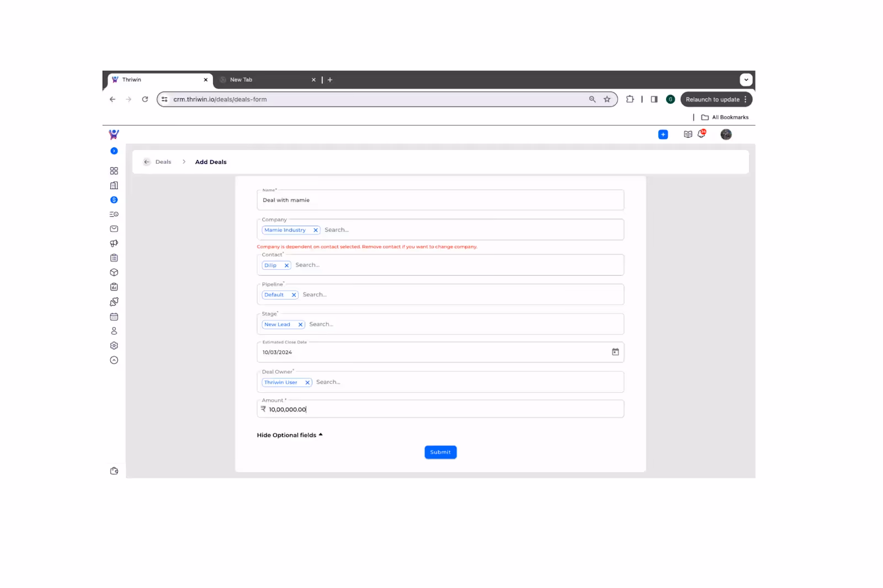Bookmark this page with star
This screenshot has height=588, width=883.
[607, 99]
